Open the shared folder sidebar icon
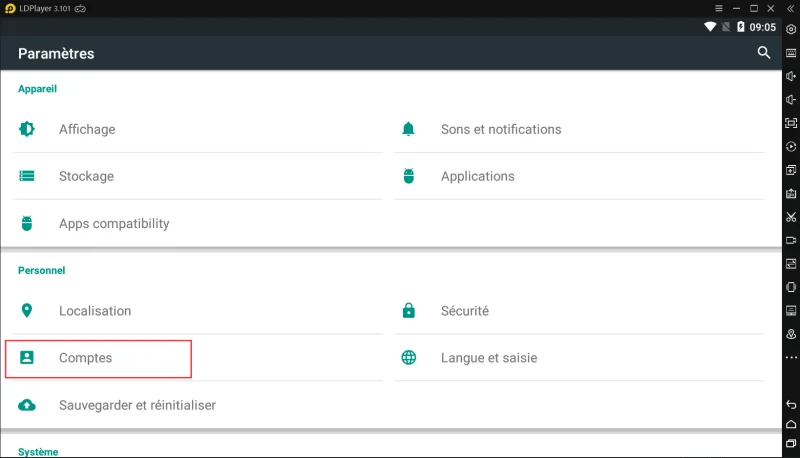Image resolution: width=800 pixels, height=458 pixels. coord(791,264)
